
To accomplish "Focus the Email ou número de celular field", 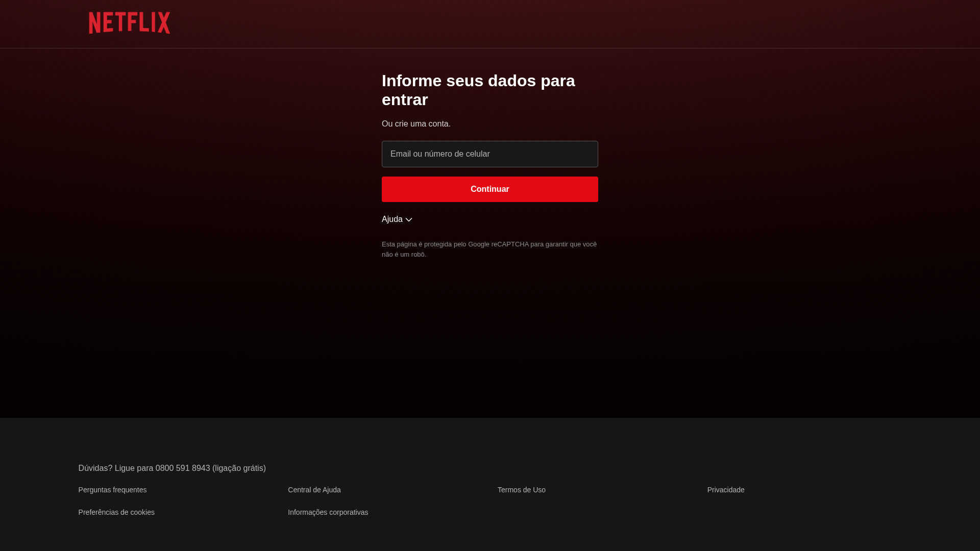I will (490, 154).
